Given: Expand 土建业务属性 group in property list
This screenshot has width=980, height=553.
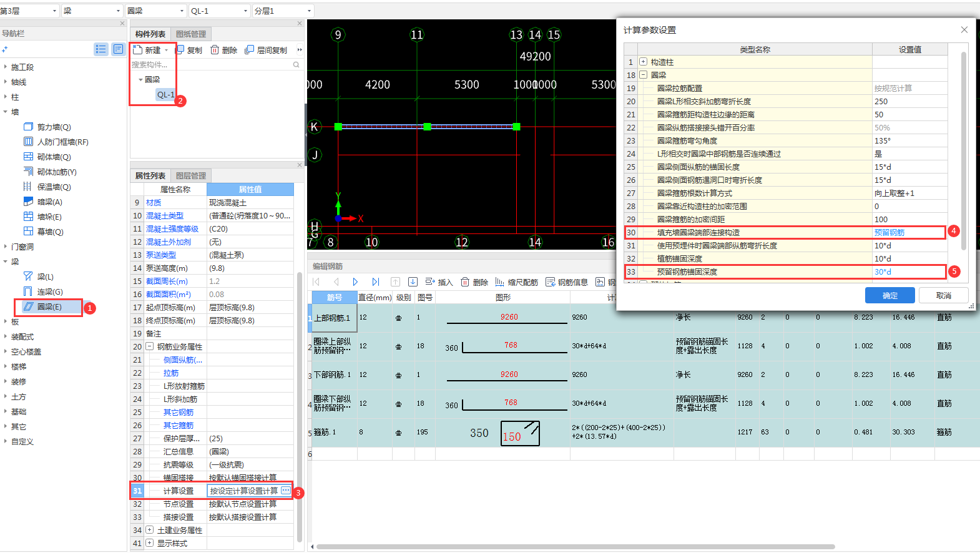Looking at the screenshot, I should click(x=150, y=530).
